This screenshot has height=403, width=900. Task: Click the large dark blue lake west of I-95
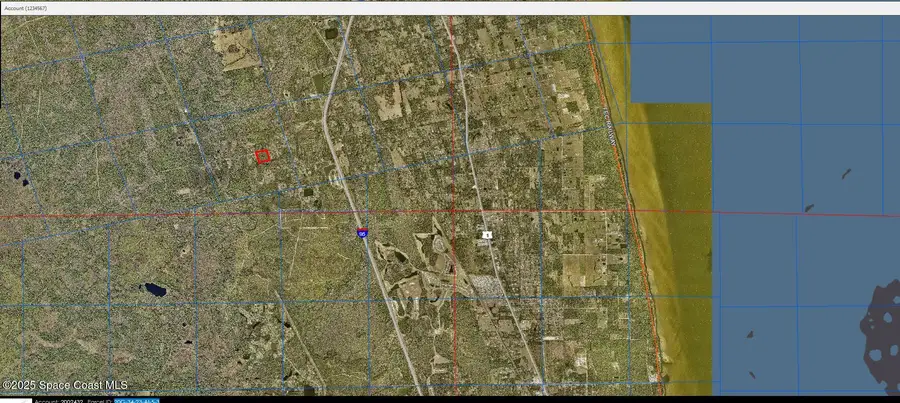pos(154,289)
